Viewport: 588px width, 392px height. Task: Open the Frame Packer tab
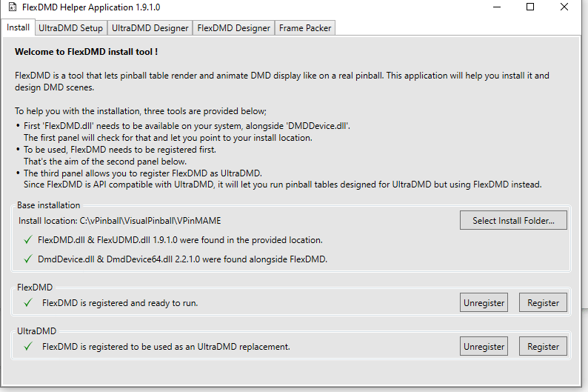(x=305, y=28)
